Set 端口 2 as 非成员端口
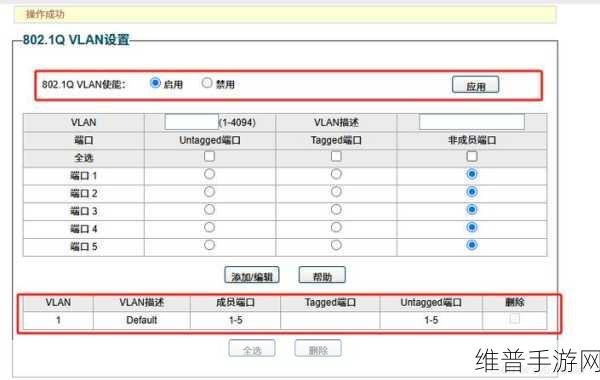This screenshot has width=600, height=380. click(x=472, y=192)
